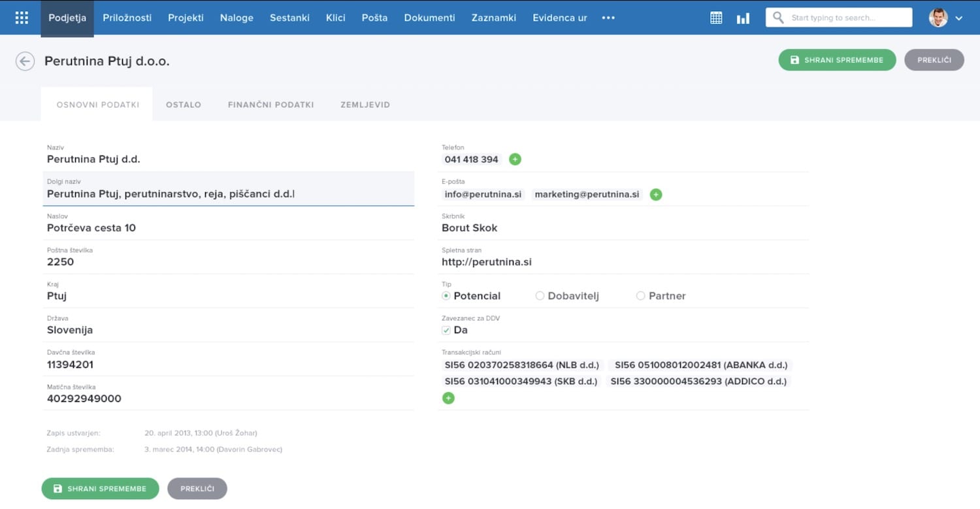Open the app grid launcher icon
The image size is (980, 509).
(22, 18)
